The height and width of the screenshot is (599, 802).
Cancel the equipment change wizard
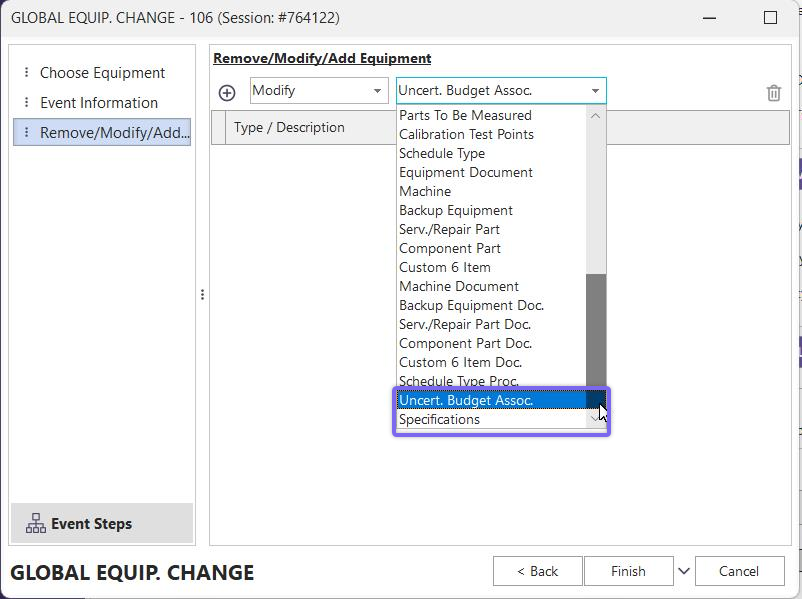click(x=738, y=572)
